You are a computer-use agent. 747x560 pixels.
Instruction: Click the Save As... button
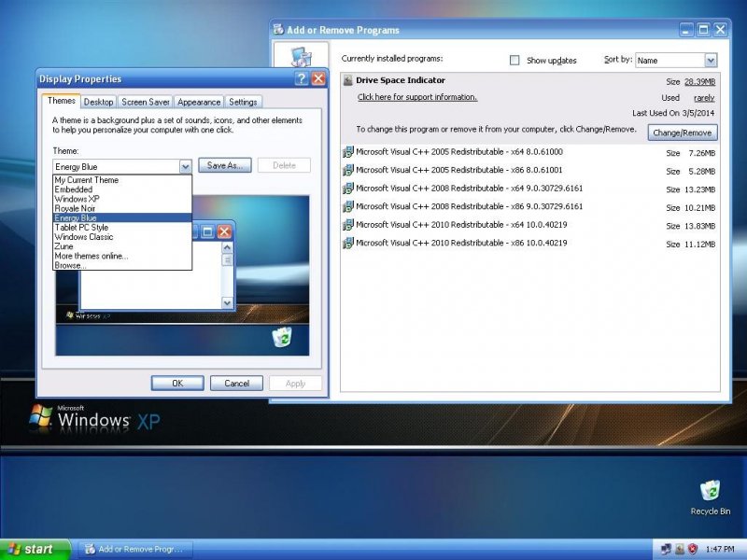225,165
